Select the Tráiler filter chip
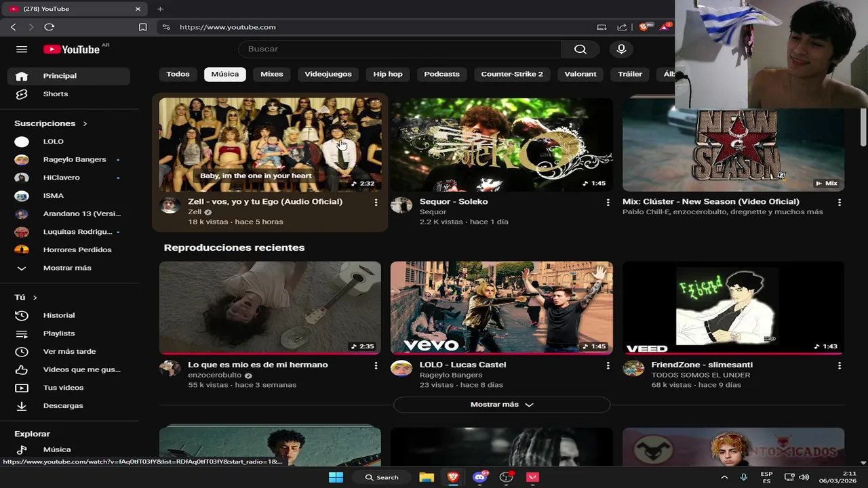Screen dimensions: 868x488 [x=630, y=74]
